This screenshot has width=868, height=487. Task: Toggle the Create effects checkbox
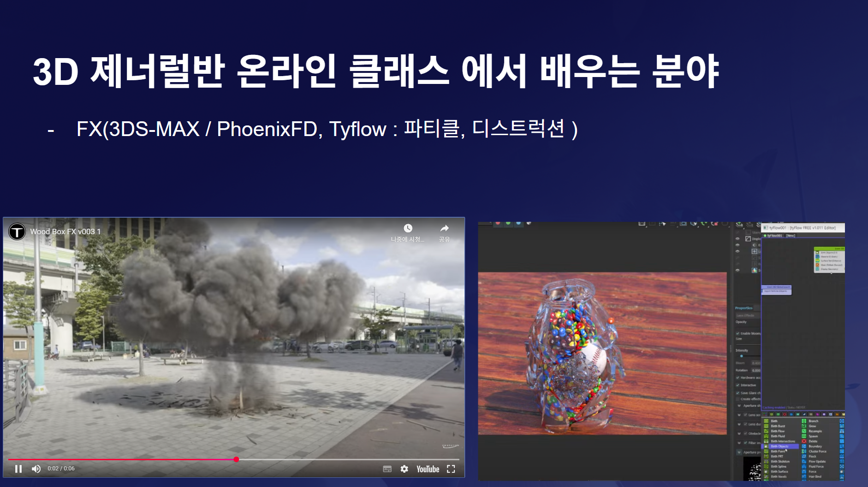pyautogui.click(x=737, y=399)
